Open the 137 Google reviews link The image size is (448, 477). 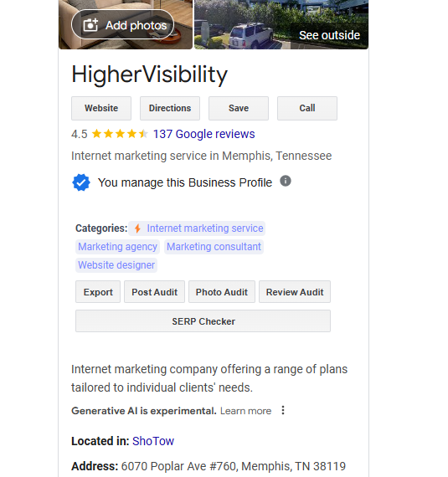click(x=204, y=134)
